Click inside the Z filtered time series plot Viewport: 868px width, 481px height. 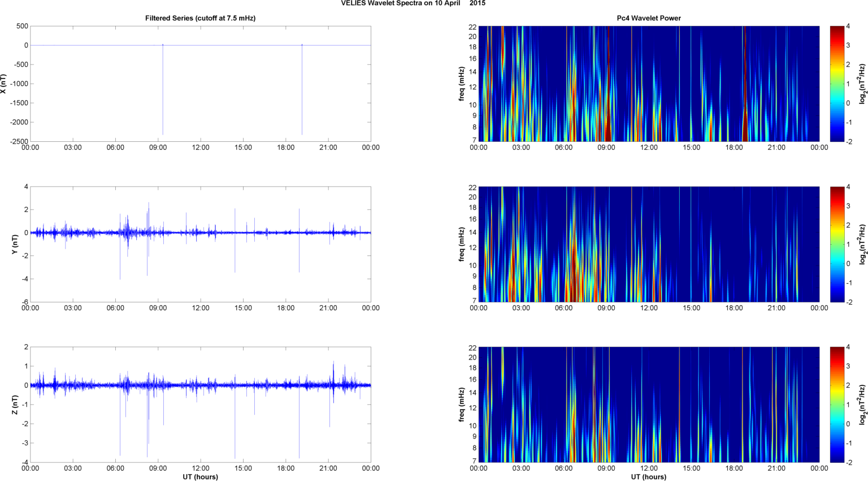(200, 424)
